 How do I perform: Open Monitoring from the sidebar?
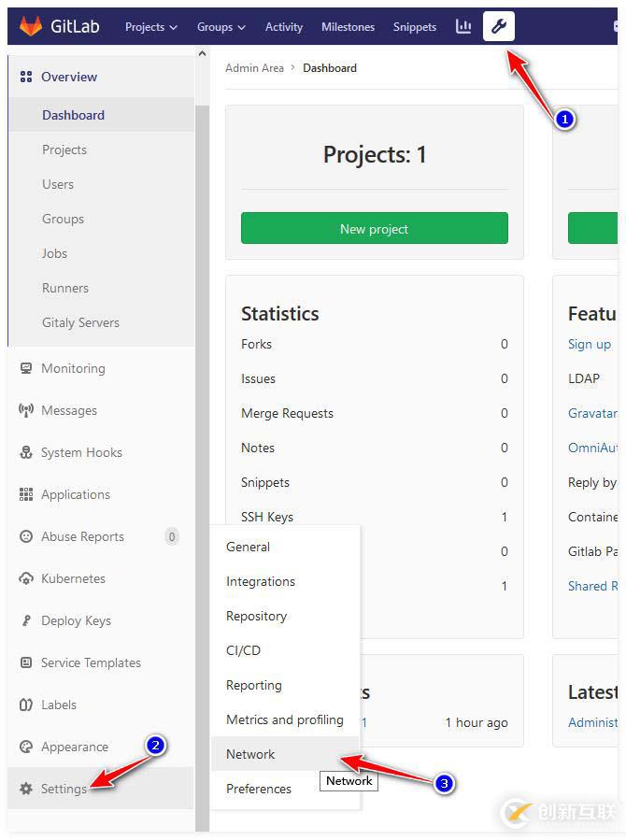74,368
